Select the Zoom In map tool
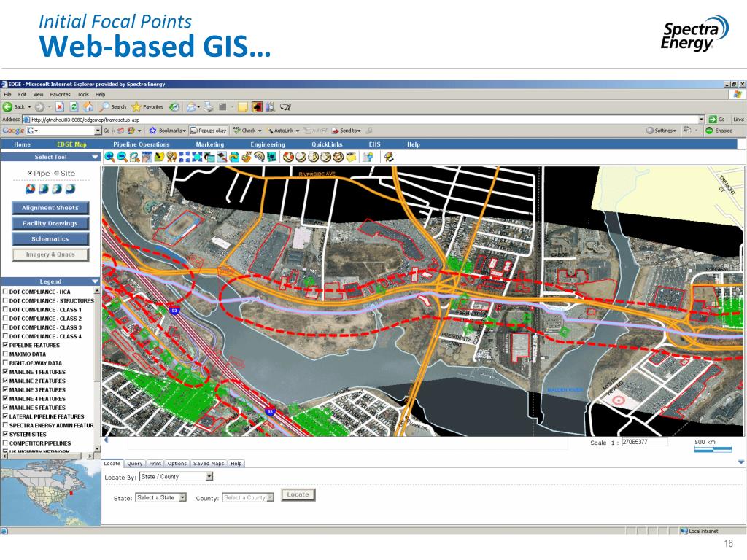747x560 pixels. click(109, 157)
